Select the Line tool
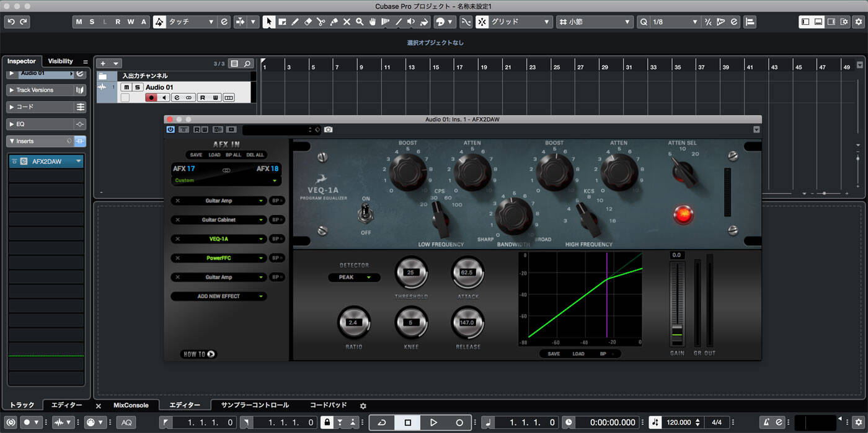The width and height of the screenshot is (868, 433). tap(399, 22)
